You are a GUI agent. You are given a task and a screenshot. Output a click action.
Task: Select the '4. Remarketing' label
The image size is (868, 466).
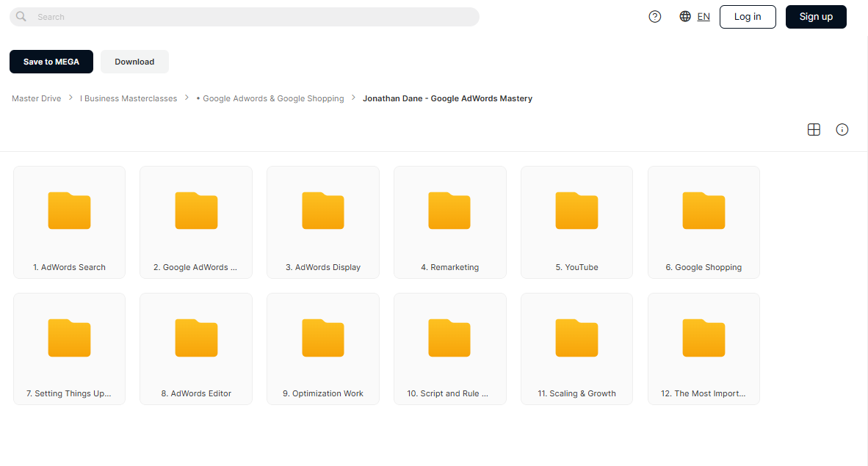[x=450, y=267]
